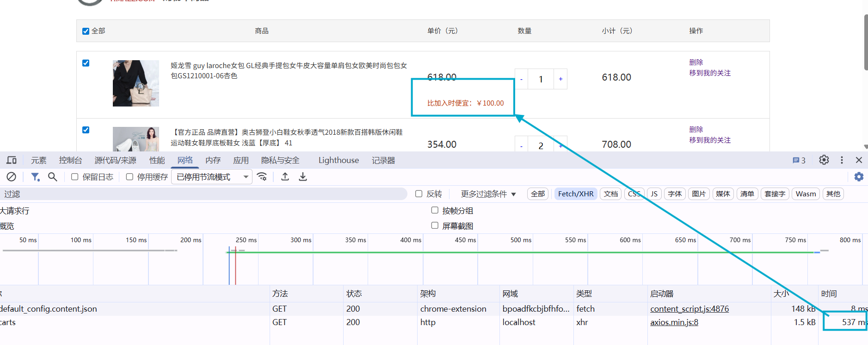Viewport: 868px width, 345px height.
Task: Select the Fetch/XHR filter button
Action: pyautogui.click(x=576, y=194)
